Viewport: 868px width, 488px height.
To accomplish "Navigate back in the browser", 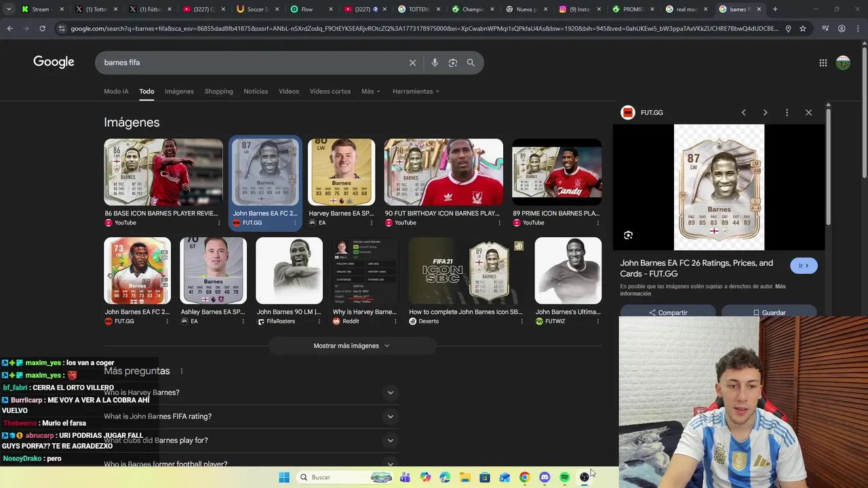I will (x=9, y=28).
